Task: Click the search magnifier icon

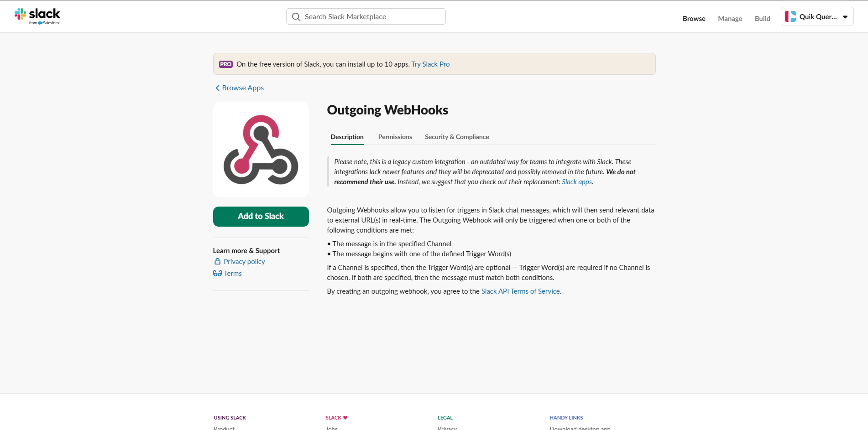Action: pyautogui.click(x=296, y=17)
